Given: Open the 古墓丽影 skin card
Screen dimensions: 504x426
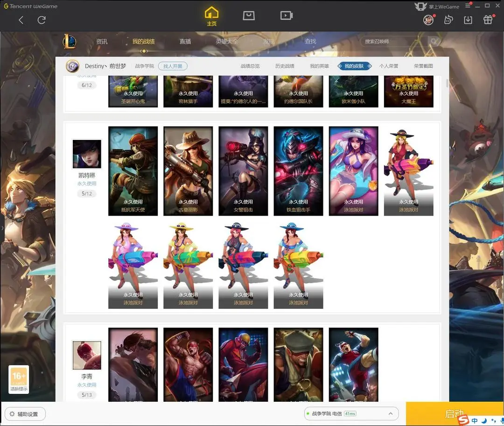Looking at the screenshot, I should (188, 171).
